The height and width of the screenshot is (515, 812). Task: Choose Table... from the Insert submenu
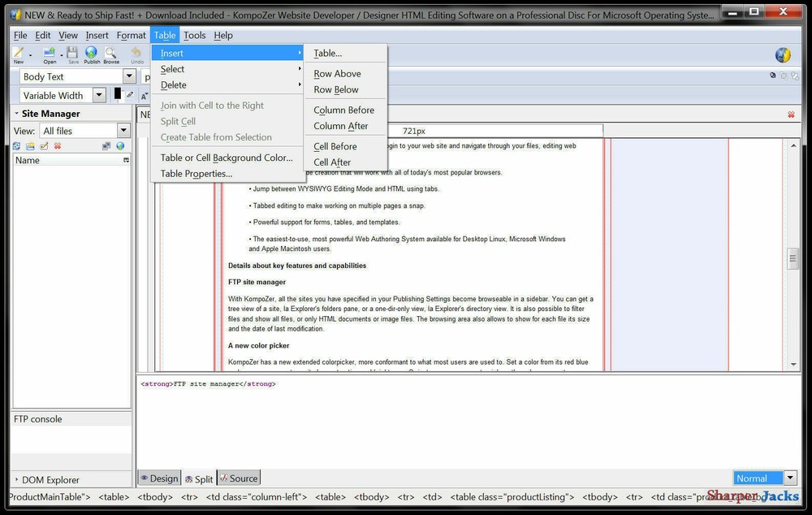click(329, 53)
